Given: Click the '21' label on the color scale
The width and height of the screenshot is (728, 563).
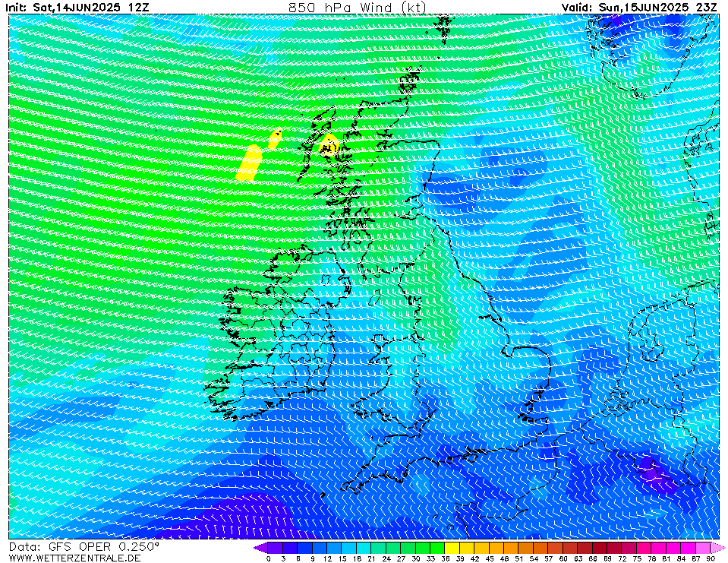Looking at the screenshot, I should (371, 558).
